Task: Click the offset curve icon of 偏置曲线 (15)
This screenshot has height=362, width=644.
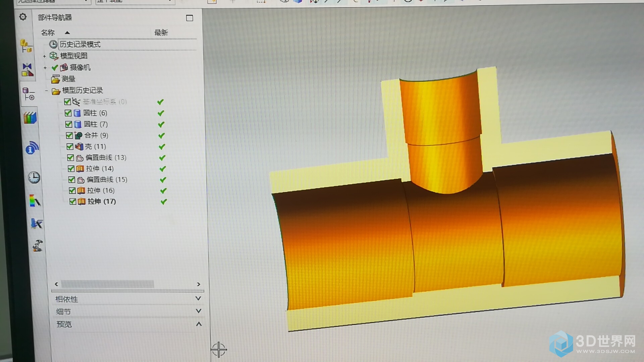Action: (81, 180)
